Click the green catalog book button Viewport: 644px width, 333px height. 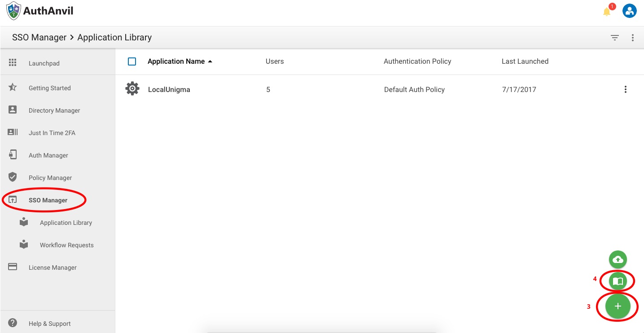pos(618,281)
